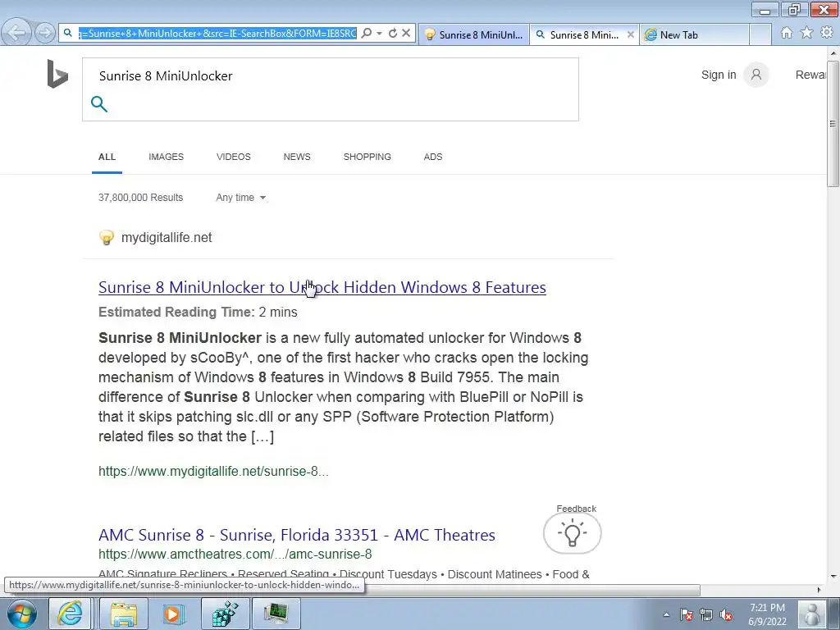Switch to the New Tab tab
Viewport: 840px width, 630px height.
click(x=694, y=34)
